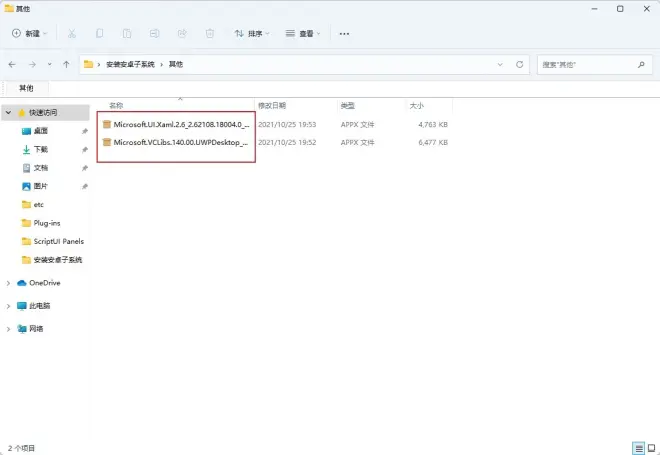Image resolution: width=660 pixels, height=455 pixels.
Task: Switch to details view icon
Action: tap(639, 448)
